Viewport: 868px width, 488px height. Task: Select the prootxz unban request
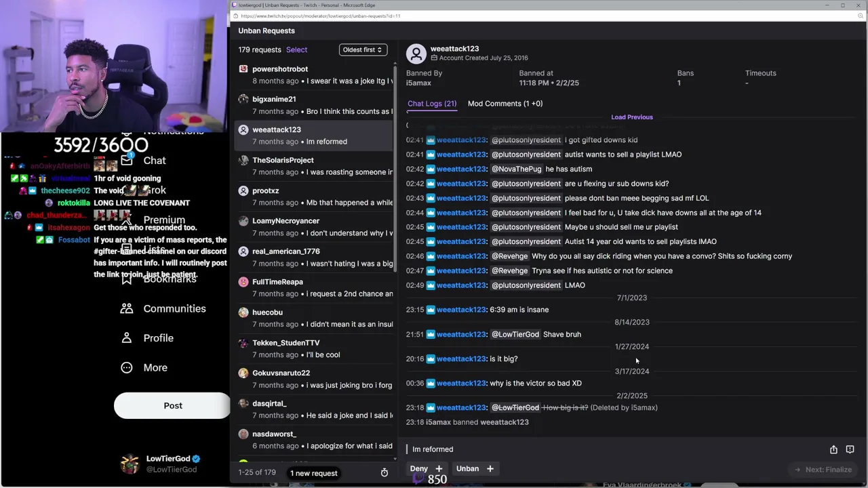314,197
